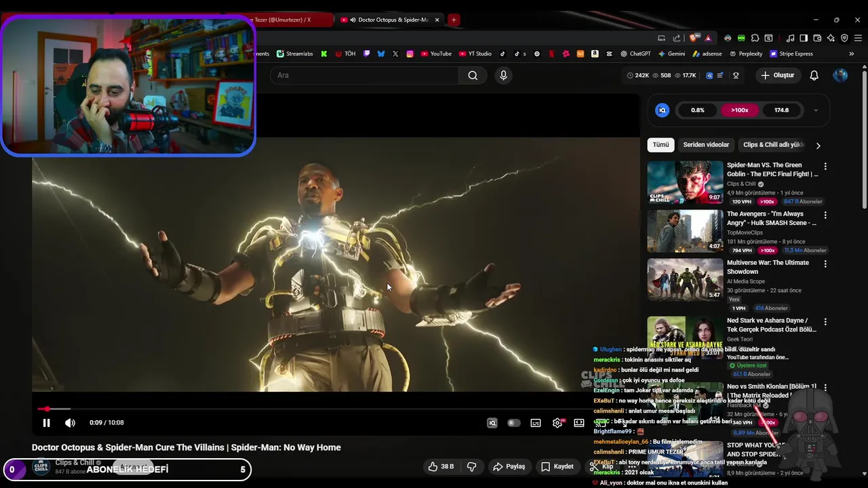Start voice search with the microphone

click(503, 75)
